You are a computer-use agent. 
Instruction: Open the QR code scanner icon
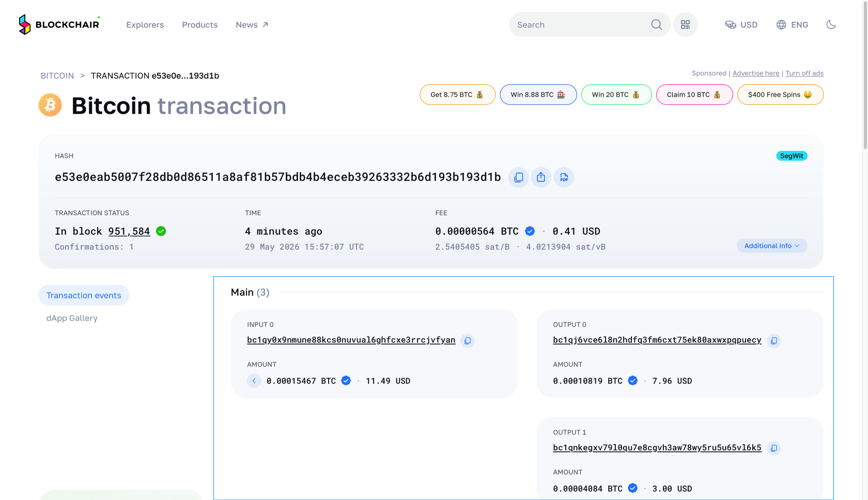[685, 25]
